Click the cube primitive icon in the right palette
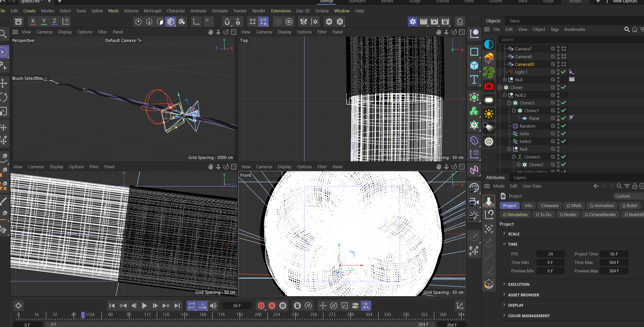The width and height of the screenshot is (644, 327). (x=474, y=66)
